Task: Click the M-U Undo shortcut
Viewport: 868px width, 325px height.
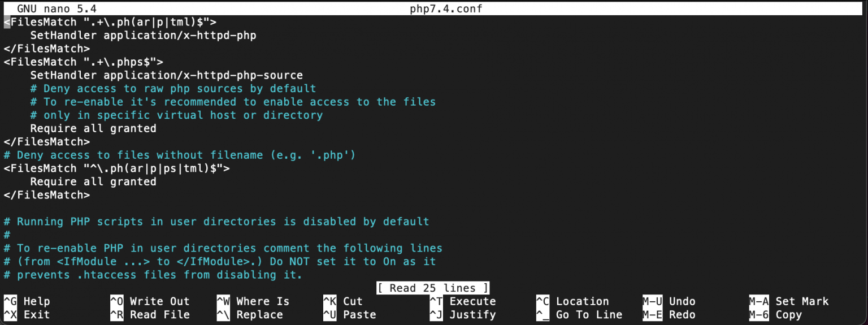Action: click(669, 301)
